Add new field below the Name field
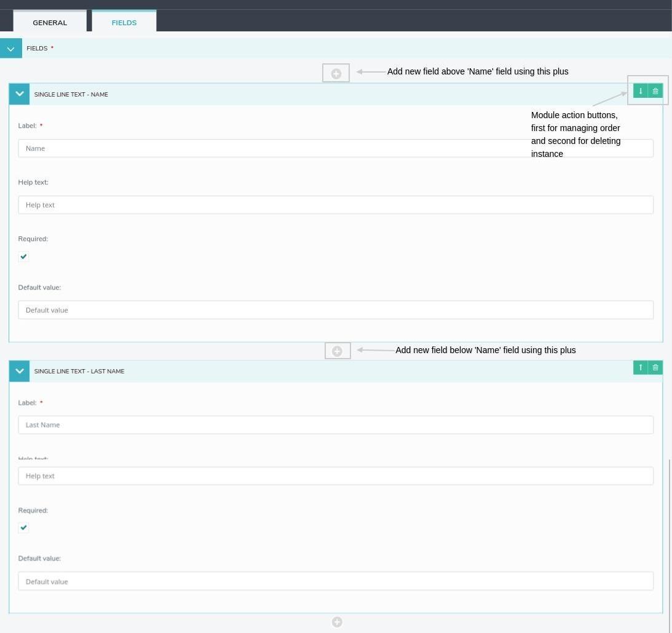Screen dimensions: 672x633 338,351
